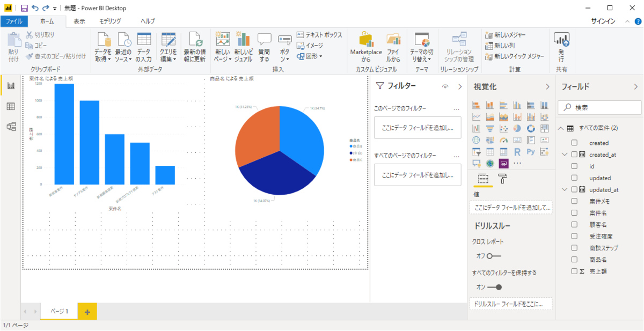Switch to Data view in left sidebar
The image size is (644, 331).
click(11, 106)
